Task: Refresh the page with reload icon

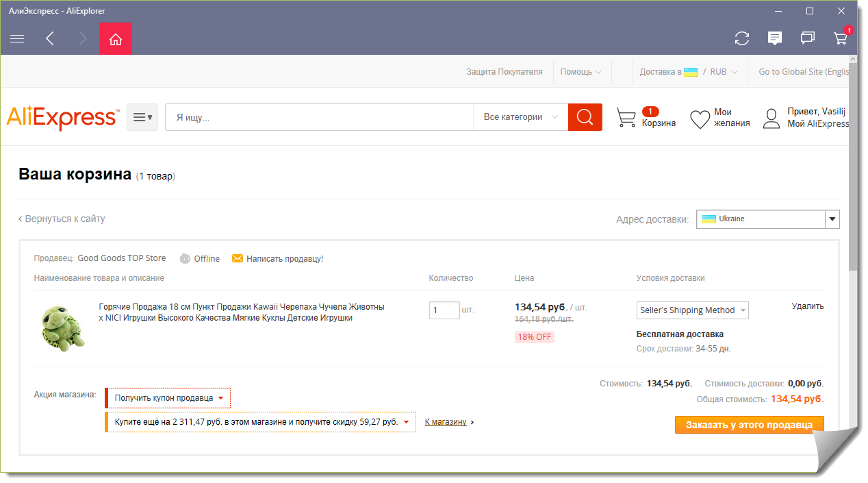Action: point(741,39)
